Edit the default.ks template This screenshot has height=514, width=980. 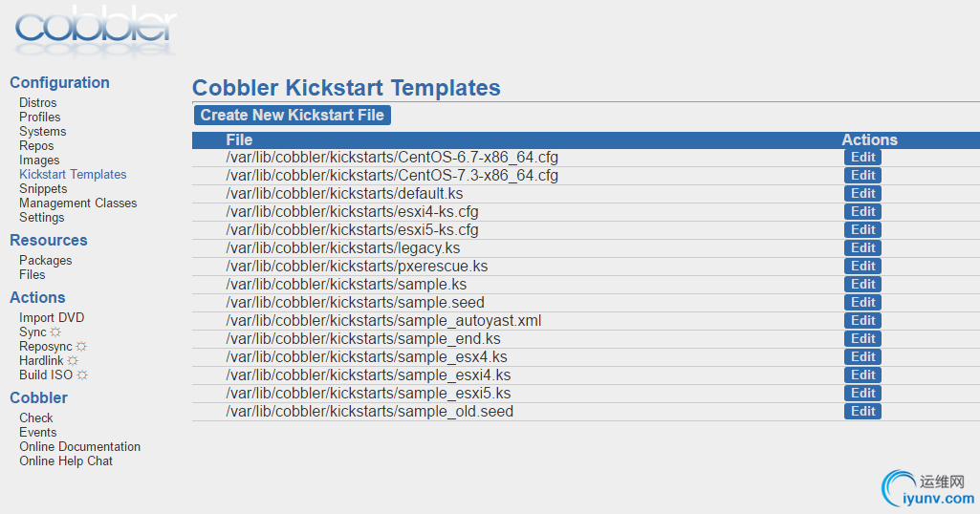[862, 193]
